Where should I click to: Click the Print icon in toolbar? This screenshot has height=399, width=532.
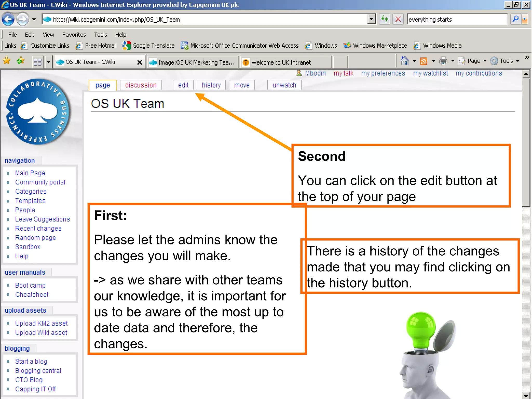(x=443, y=61)
